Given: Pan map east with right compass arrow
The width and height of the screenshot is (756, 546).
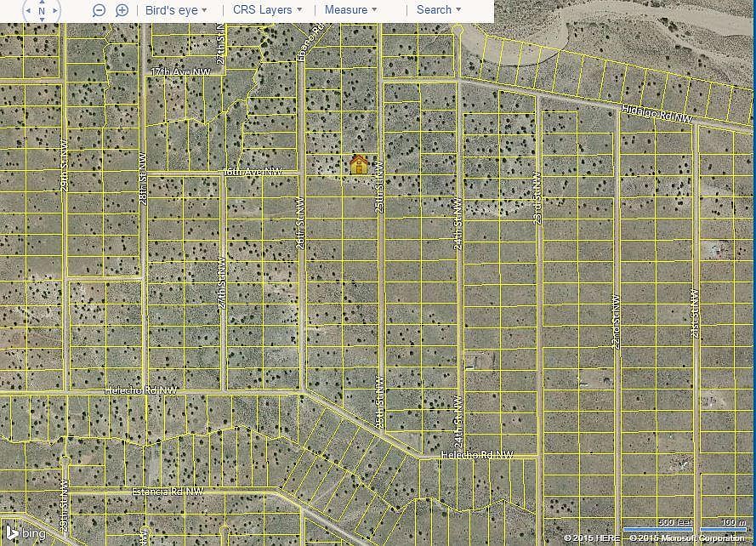Looking at the screenshot, I should tap(56, 11).
